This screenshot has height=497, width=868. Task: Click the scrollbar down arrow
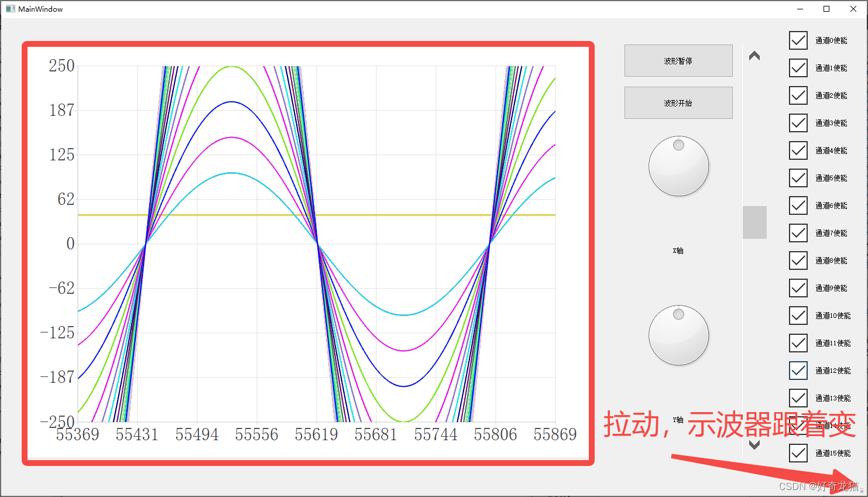(x=754, y=445)
